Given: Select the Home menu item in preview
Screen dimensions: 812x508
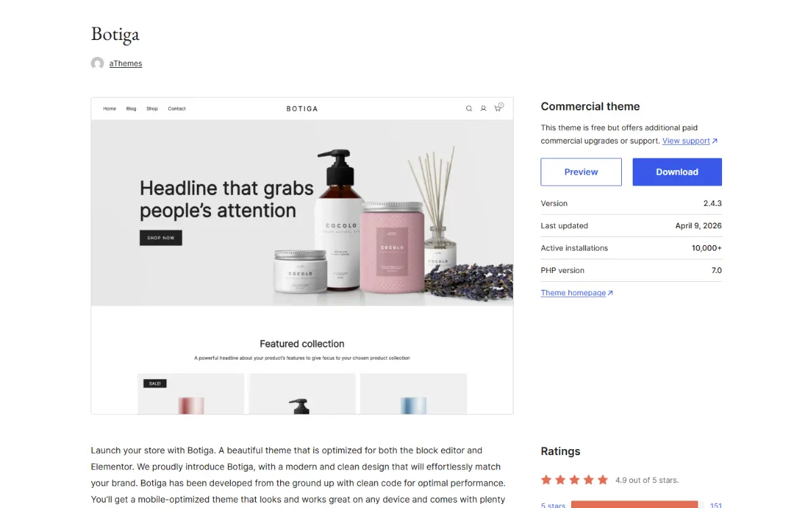Looking at the screenshot, I should click(x=110, y=108).
